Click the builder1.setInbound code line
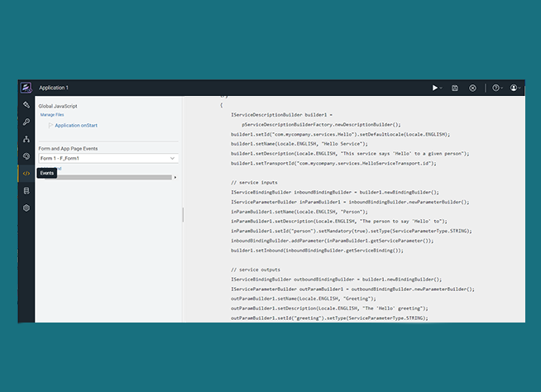 click(317, 251)
